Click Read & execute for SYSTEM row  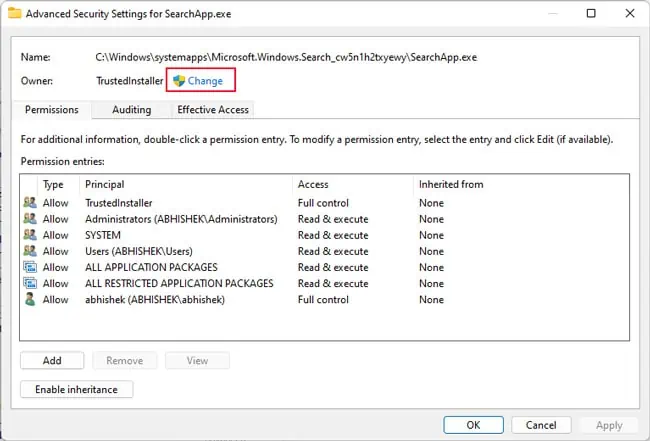click(x=333, y=235)
